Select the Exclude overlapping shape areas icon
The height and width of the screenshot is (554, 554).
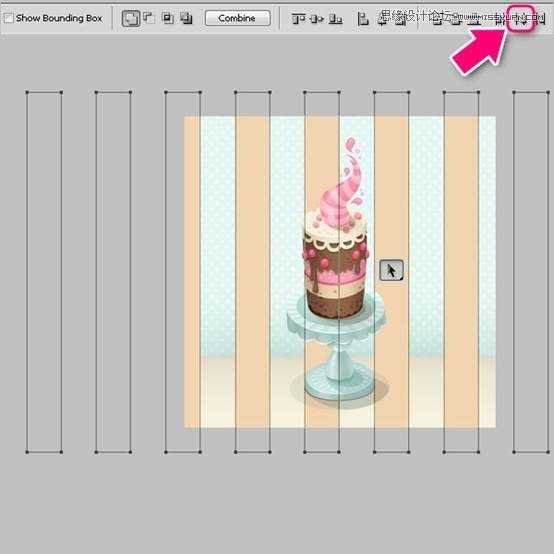pos(186,18)
